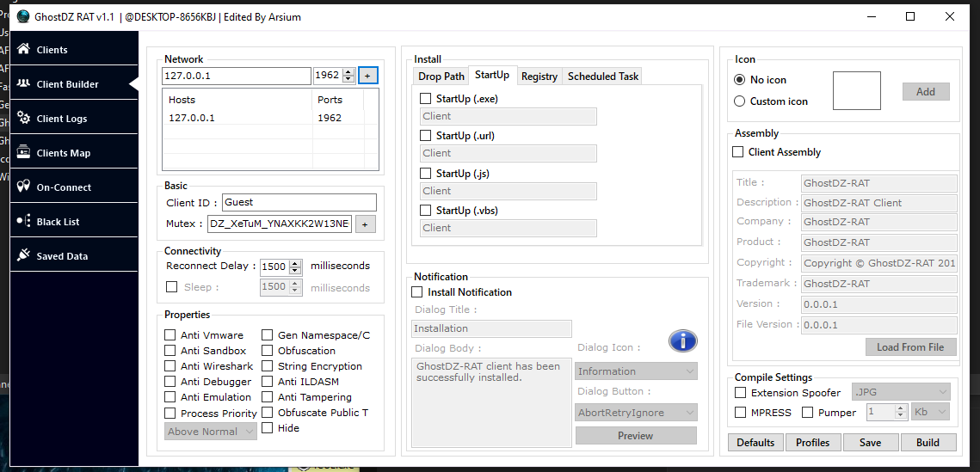Tick the Anti Wireshark option
The image size is (980, 472).
pyautogui.click(x=170, y=366)
